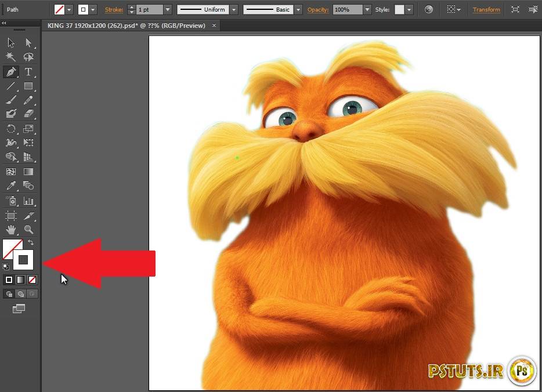Click the stroke weight stepper arrows
The height and width of the screenshot is (392, 542).
point(131,10)
